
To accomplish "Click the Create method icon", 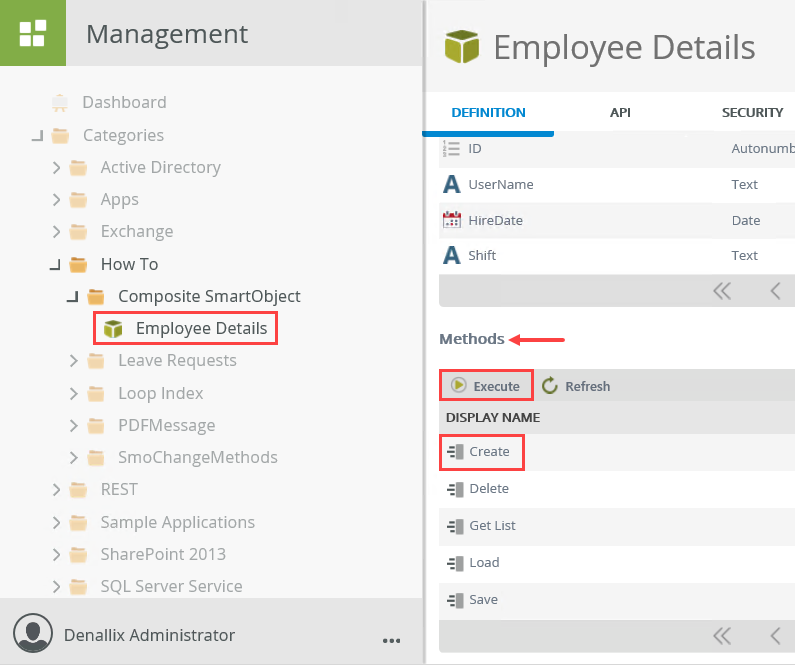I will click(x=455, y=452).
